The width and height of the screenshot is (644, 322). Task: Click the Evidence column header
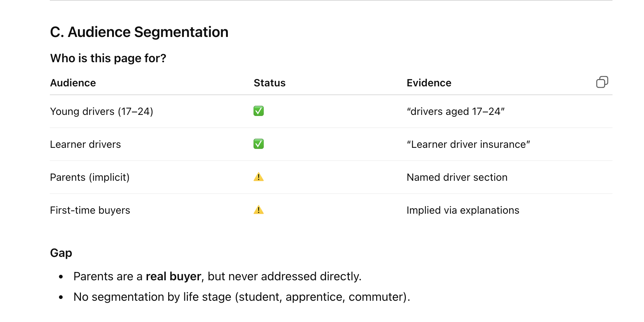[x=429, y=83]
